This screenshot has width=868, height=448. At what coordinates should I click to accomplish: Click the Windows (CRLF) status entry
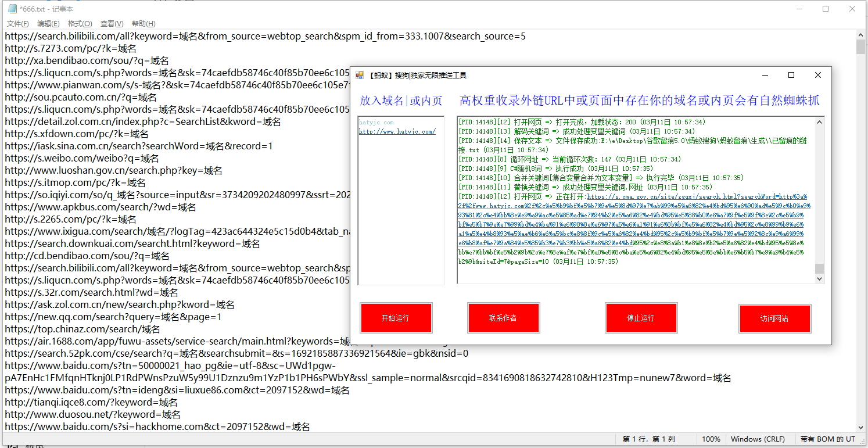coord(758,439)
